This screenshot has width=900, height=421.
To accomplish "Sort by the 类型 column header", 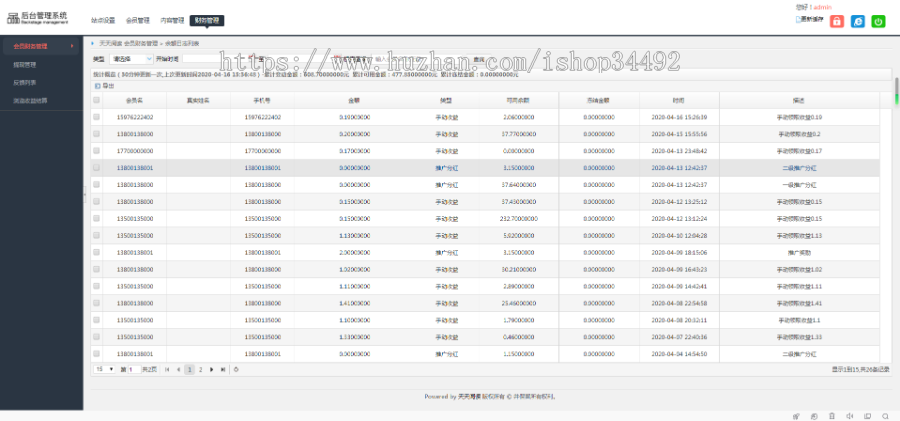I will (x=447, y=100).
